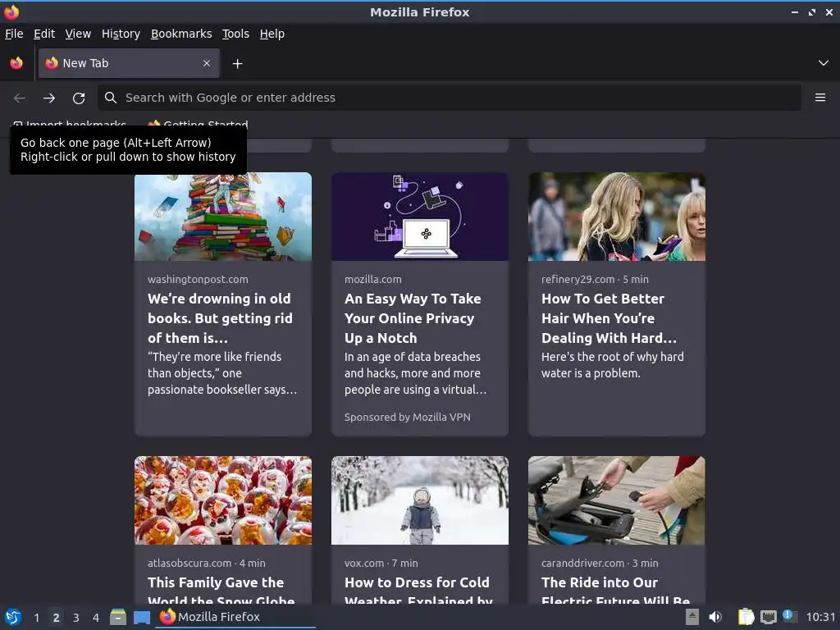
Task: Open the Tools menu
Action: 235,34
